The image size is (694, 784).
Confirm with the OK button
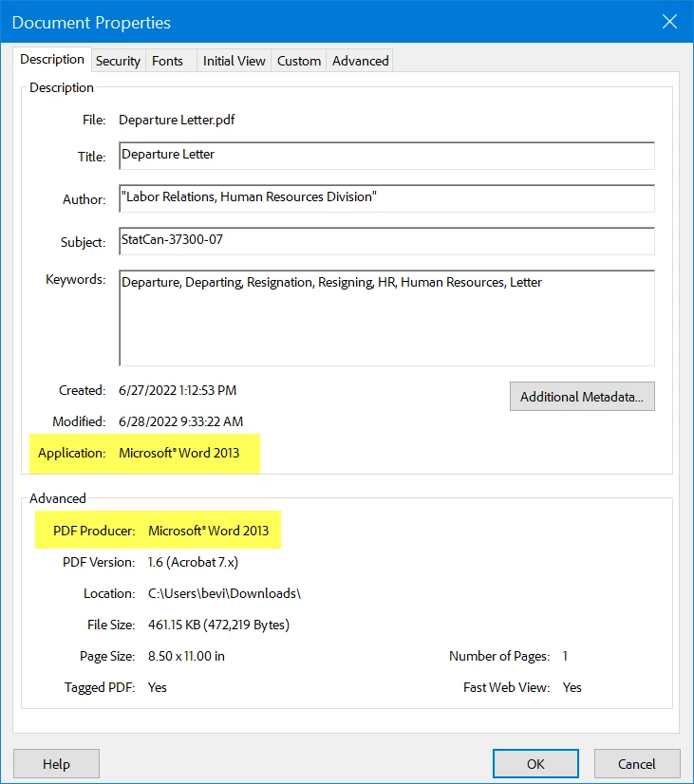[535, 763]
